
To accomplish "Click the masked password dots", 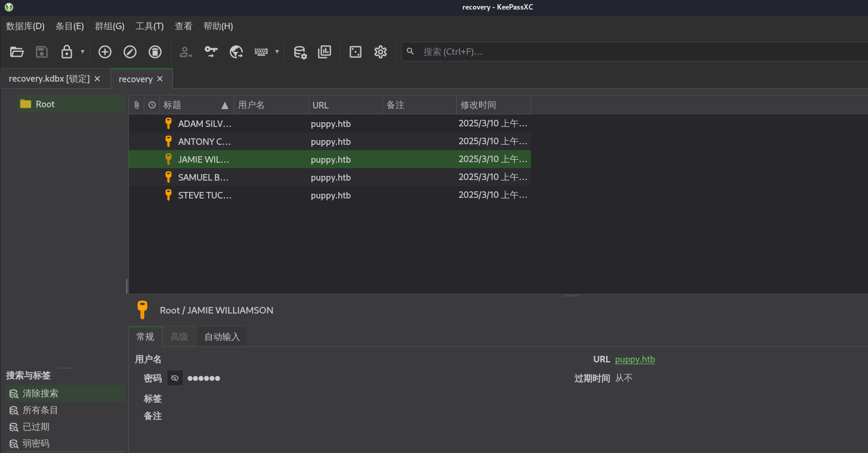I will (x=204, y=378).
